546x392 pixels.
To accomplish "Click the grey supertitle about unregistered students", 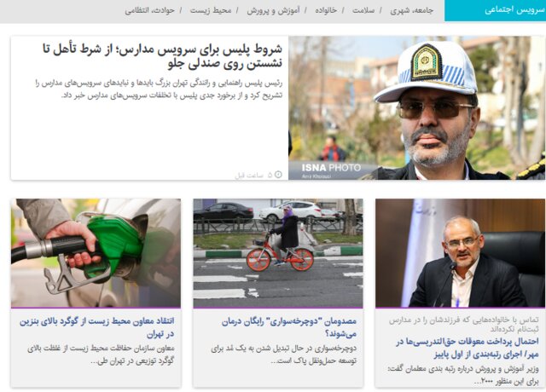I will click(x=464, y=324).
